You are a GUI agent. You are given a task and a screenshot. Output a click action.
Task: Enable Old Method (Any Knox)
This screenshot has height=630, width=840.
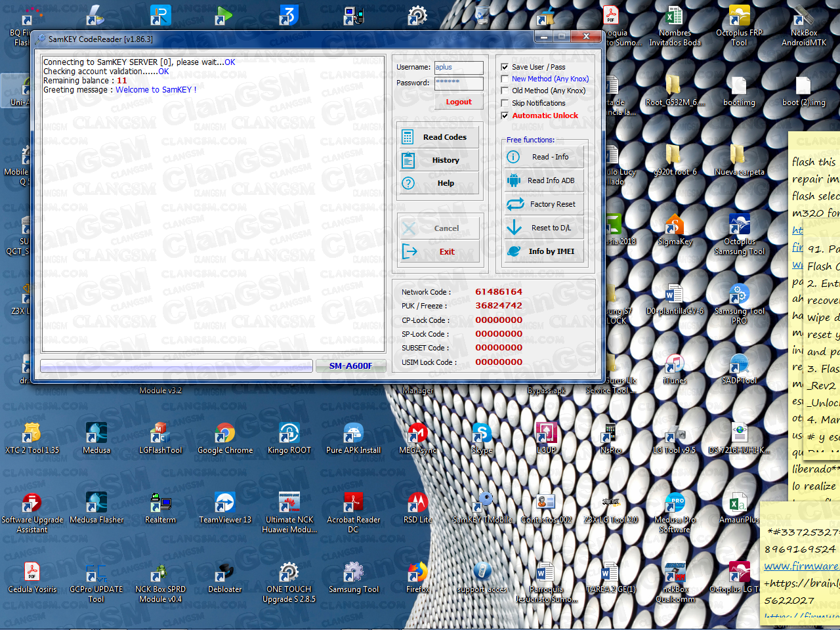[x=505, y=91]
